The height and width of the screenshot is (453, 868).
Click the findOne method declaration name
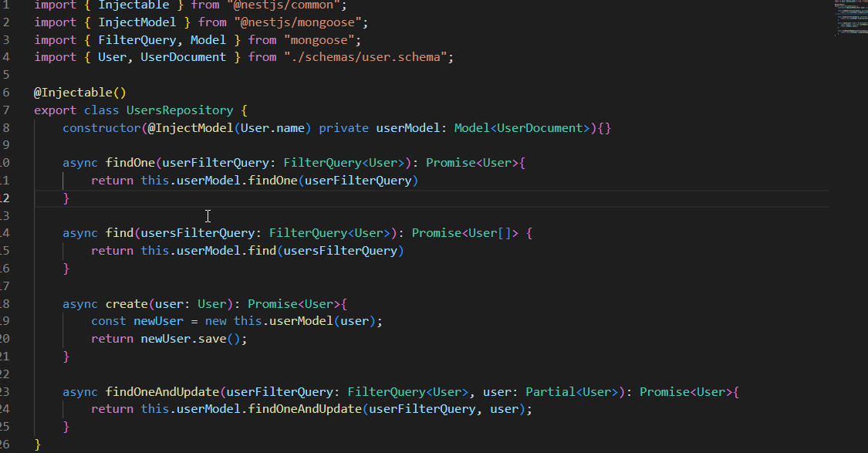[x=130, y=163]
